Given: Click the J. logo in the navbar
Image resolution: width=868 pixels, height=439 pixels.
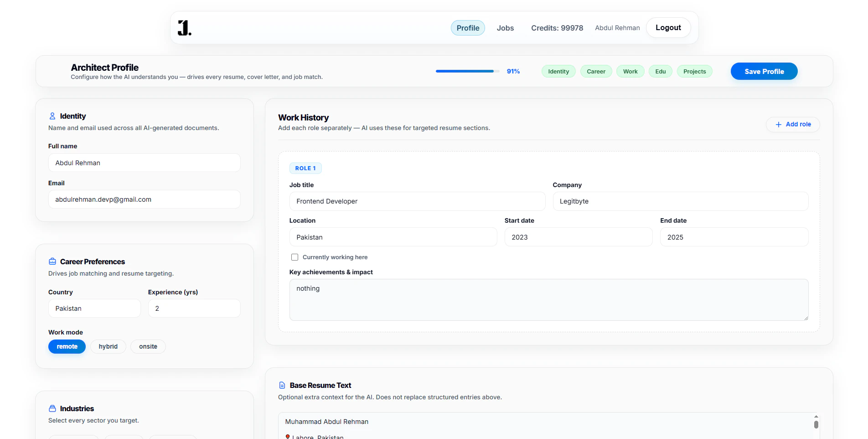Looking at the screenshot, I should coord(185,28).
